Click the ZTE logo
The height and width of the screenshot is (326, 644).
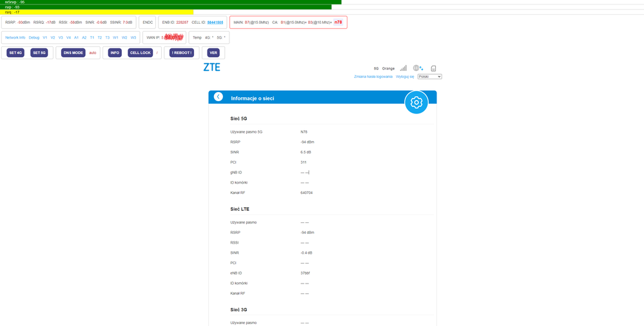tap(212, 68)
